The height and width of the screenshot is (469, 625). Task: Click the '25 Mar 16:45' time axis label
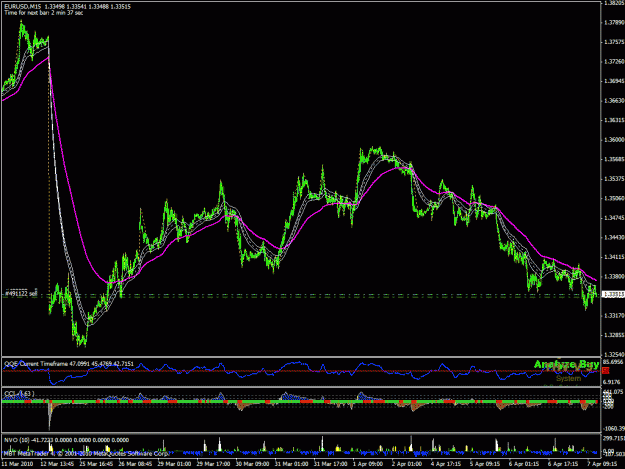[96, 464]
